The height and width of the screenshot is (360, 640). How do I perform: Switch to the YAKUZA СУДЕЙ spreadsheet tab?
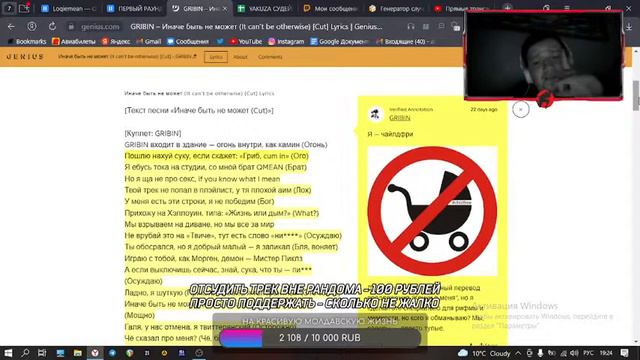(x=264, y=9)
